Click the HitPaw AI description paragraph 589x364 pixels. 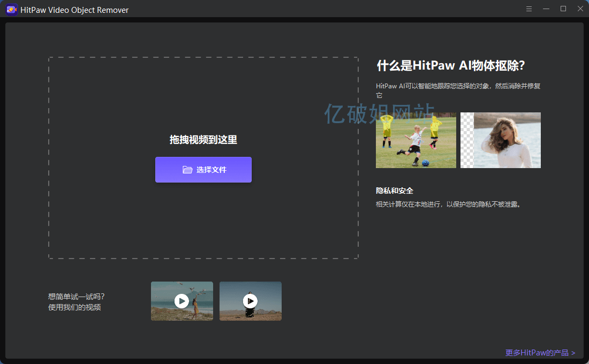click(x=458, y=86)
